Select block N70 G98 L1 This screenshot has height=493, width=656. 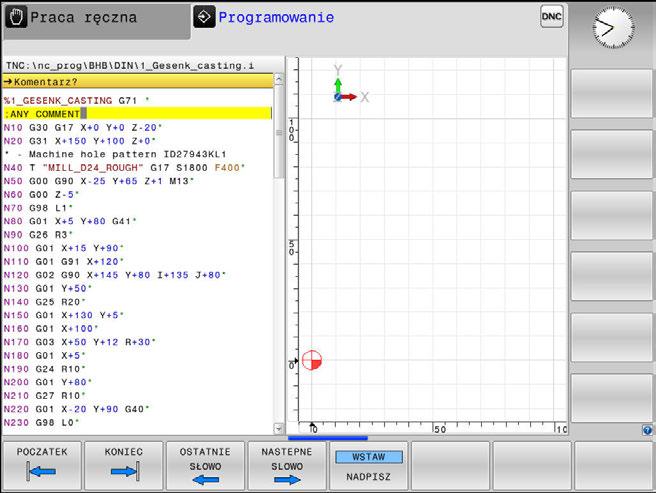tap(38, 208)
